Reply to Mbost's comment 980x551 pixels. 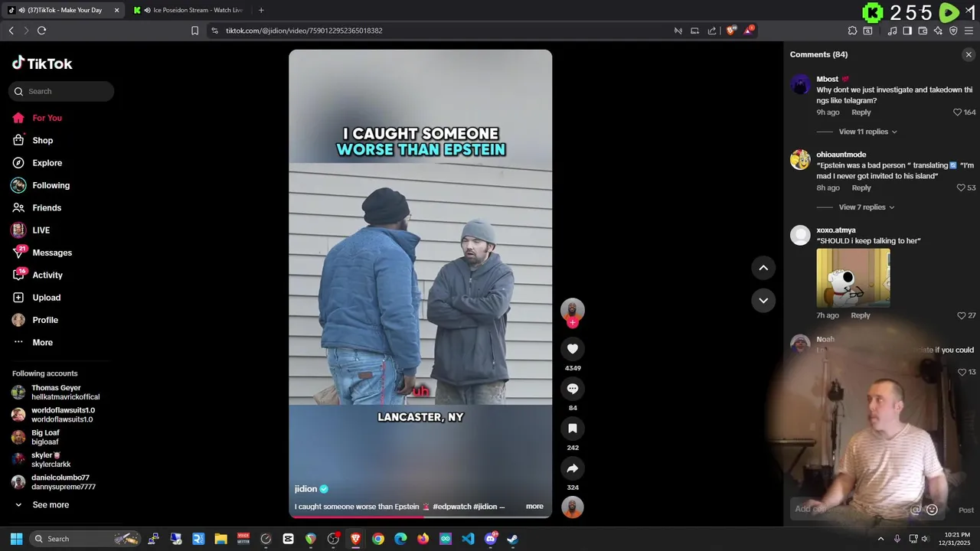click(x=861, y=112)
